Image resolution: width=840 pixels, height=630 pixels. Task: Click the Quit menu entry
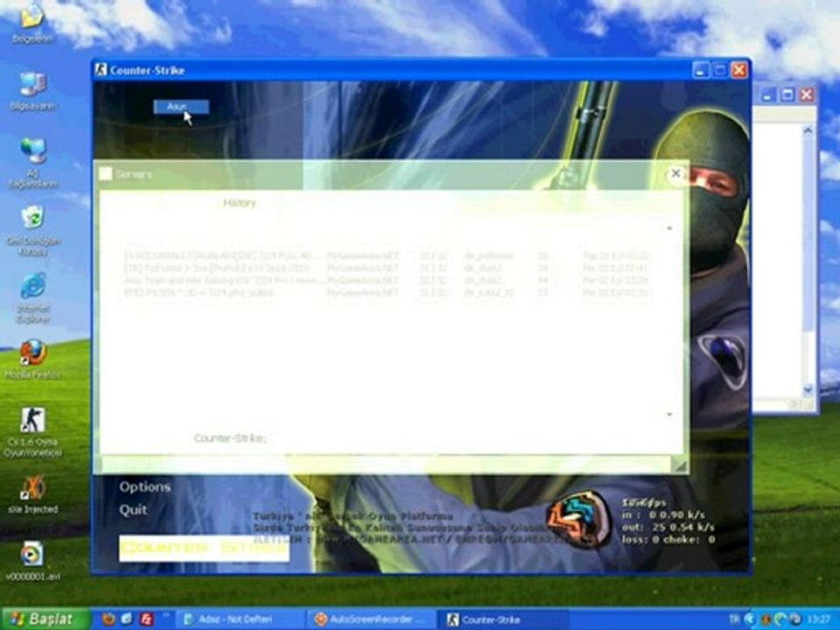133,509
